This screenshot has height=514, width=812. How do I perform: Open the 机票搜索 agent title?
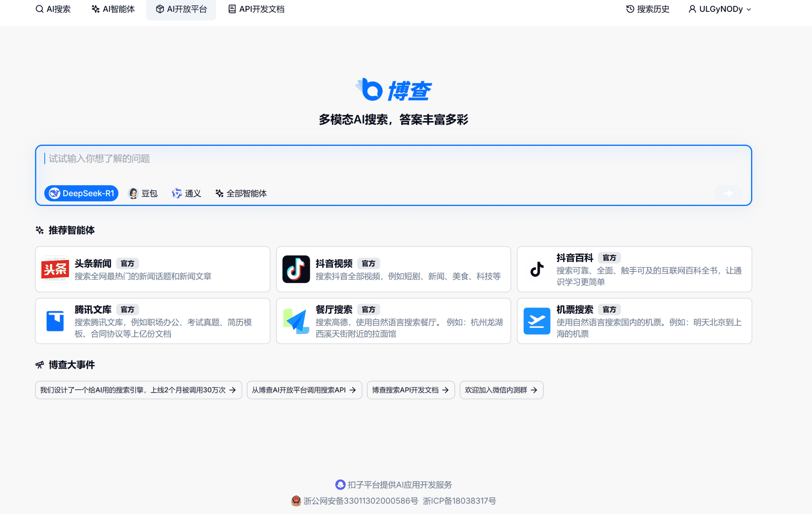point(575,309)
